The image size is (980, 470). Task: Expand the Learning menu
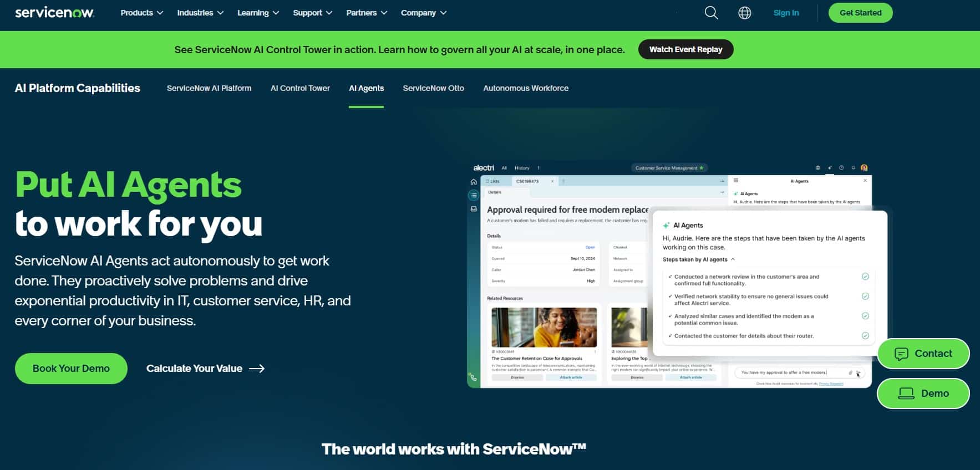258,13
